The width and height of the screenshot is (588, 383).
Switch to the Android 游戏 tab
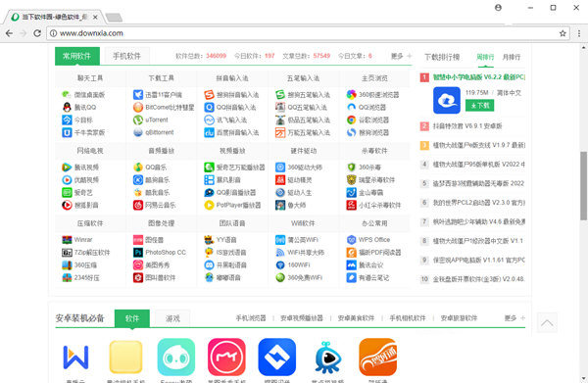[x=172, y=318]
